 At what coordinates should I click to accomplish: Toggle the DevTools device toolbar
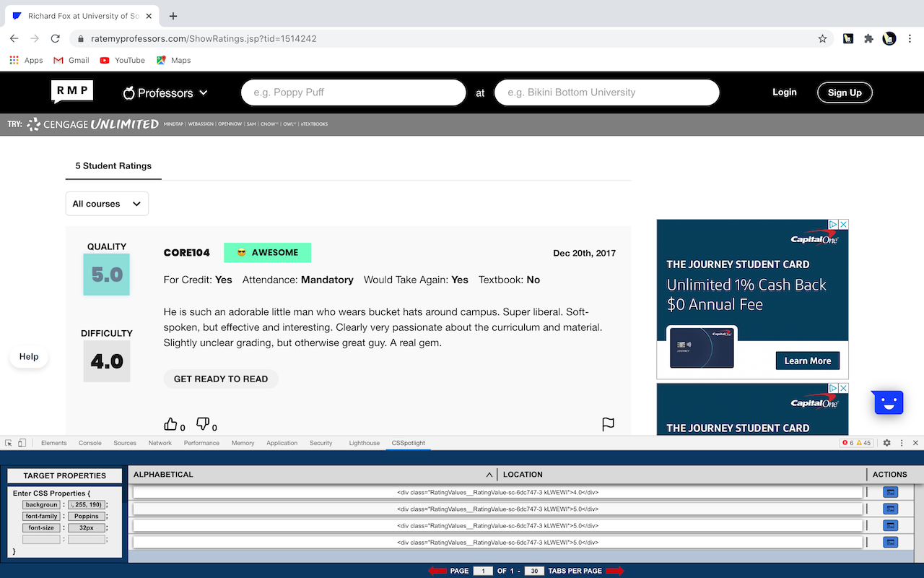tap(22, 443)
